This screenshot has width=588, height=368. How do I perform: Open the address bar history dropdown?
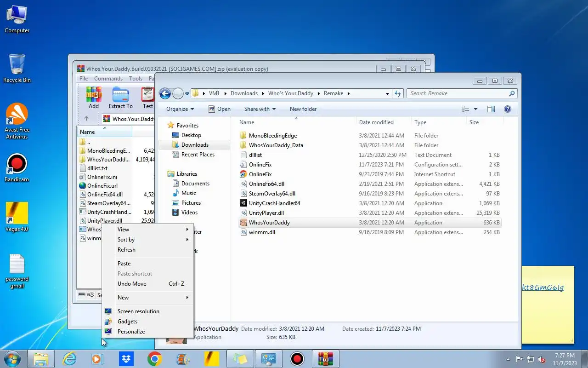tap(387, 93)
